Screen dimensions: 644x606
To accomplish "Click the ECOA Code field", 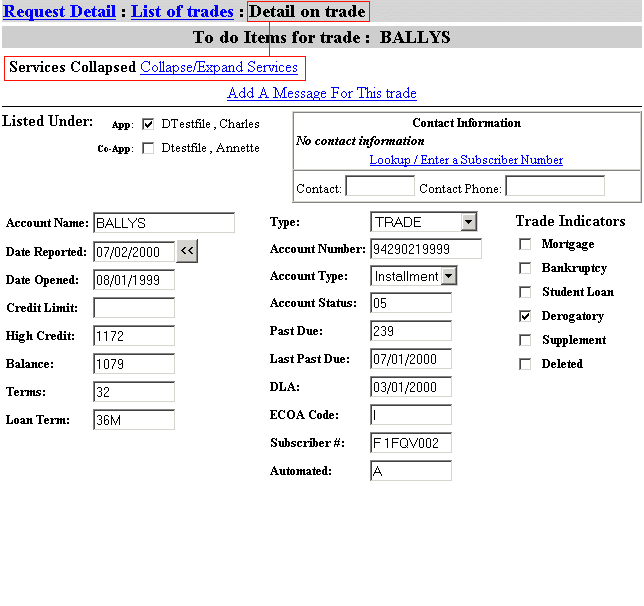I will coord(411,415).
